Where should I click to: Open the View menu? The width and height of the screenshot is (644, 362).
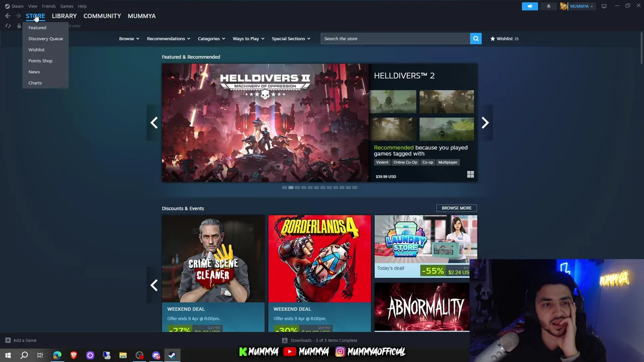pyautogui.click(x=33, y=6)
